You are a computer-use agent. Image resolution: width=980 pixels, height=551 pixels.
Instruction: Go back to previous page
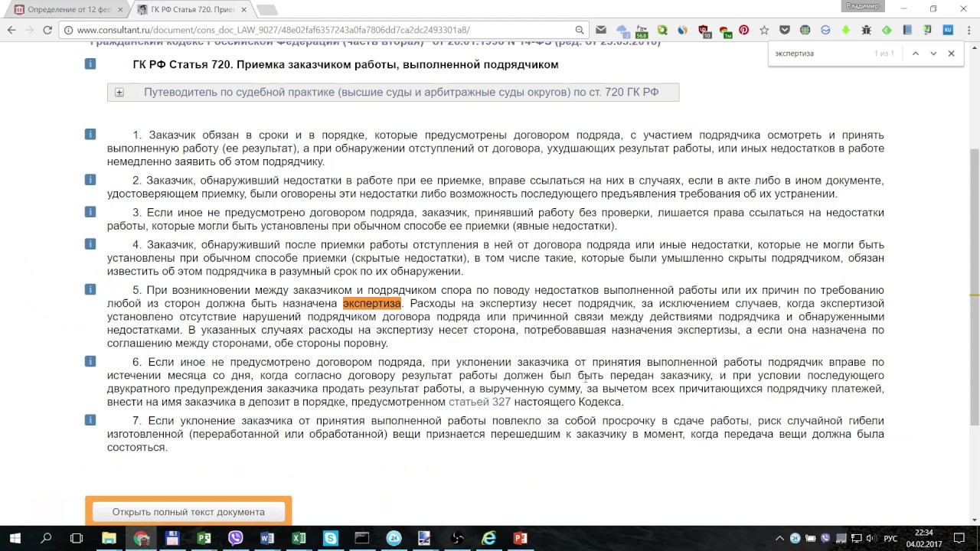11,30
